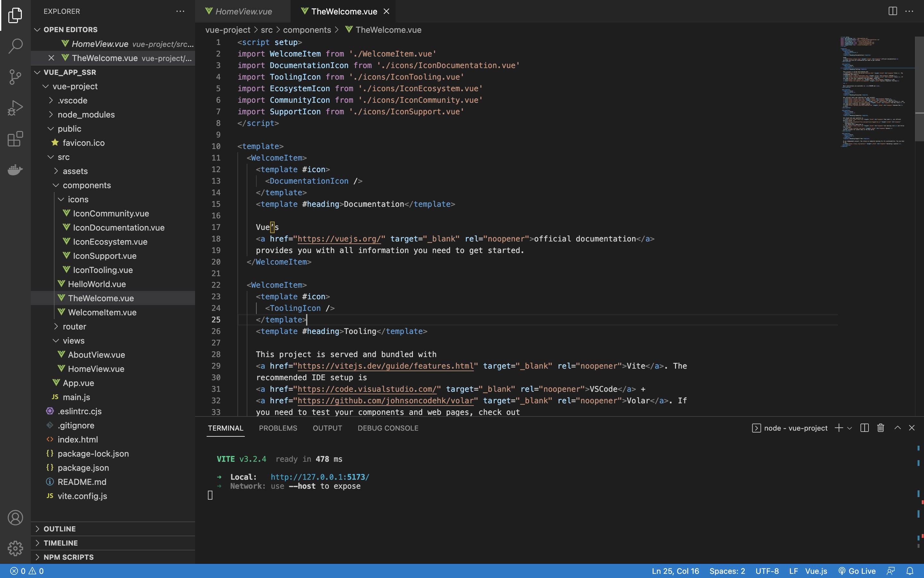The height and width of the screenshot is (578, 924).
Task: Click the feedback icon in status bar
Action: [x=891, y=571]
